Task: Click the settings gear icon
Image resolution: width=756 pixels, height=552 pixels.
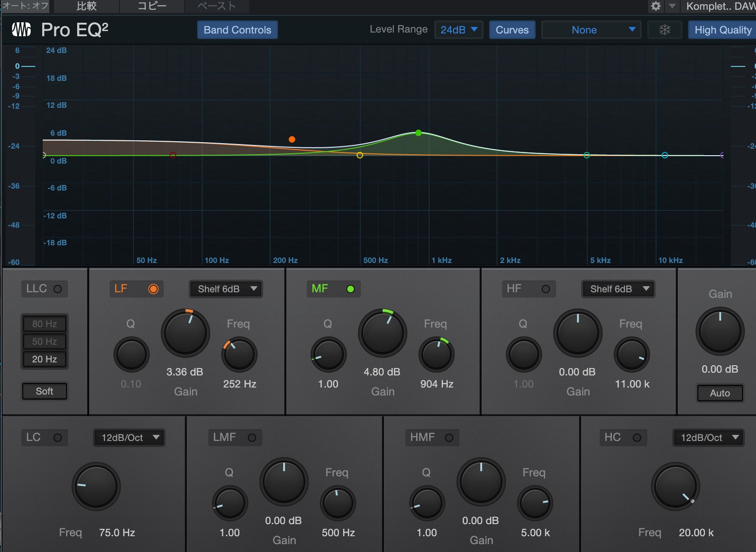Action: tap(656, 6)
